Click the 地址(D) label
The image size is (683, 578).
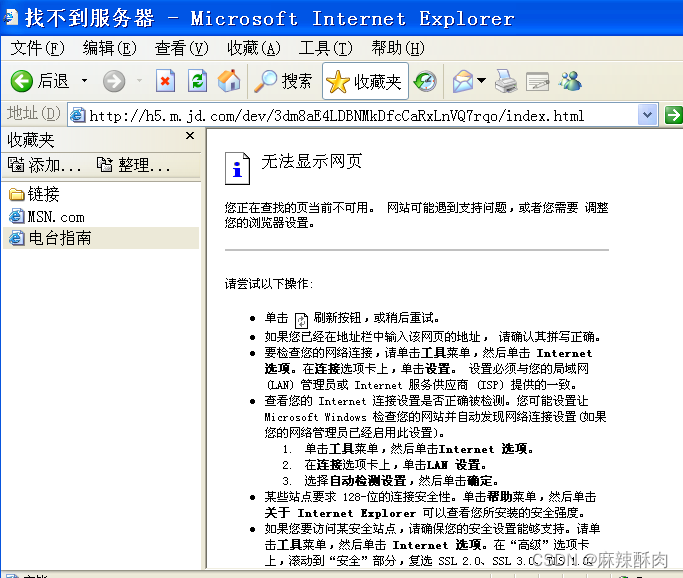[x=34, y=113]
